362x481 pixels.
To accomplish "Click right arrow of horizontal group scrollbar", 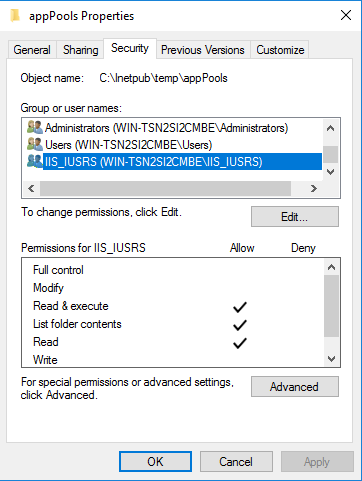I will click(314, 189).
